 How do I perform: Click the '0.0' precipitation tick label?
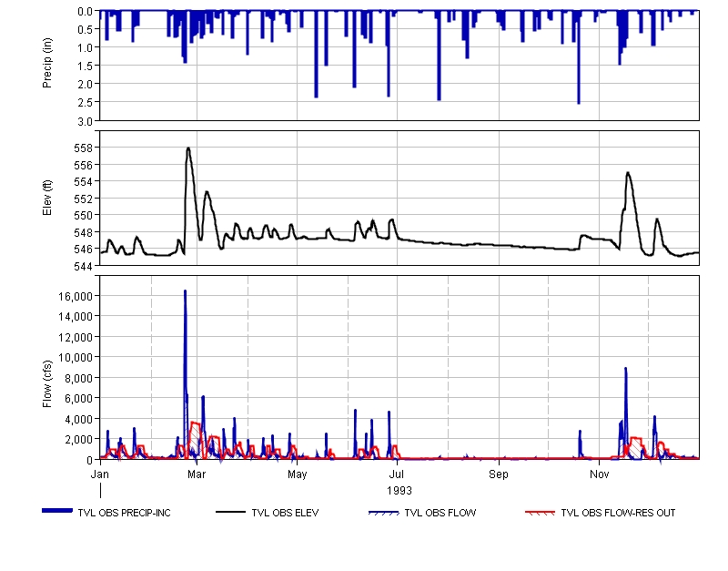[85, 11]
